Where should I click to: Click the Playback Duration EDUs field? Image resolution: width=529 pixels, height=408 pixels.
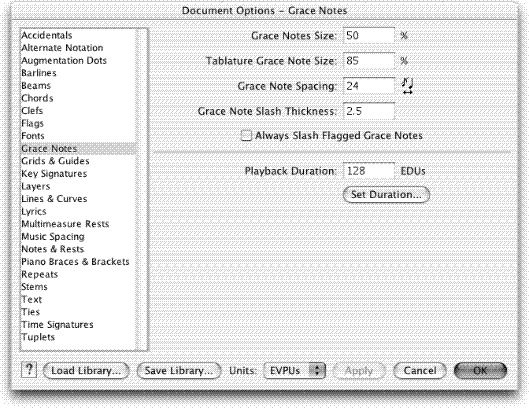369,171
